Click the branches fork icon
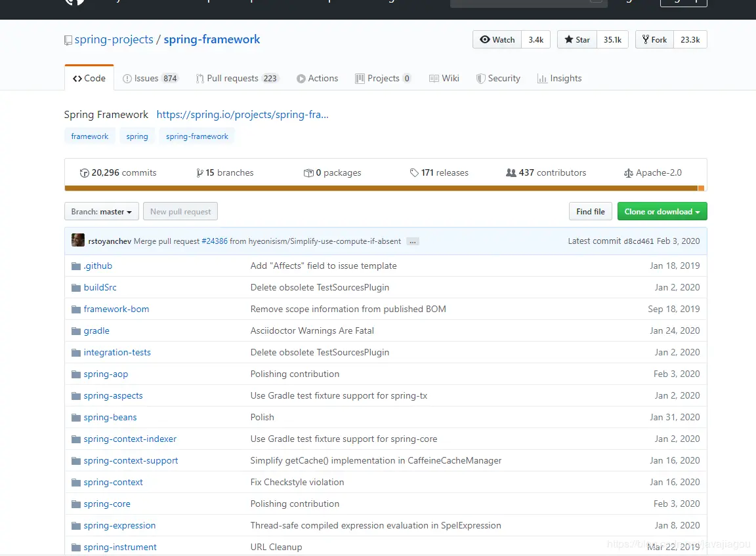This screenshot has width=756, height=556. click(199, 173)
